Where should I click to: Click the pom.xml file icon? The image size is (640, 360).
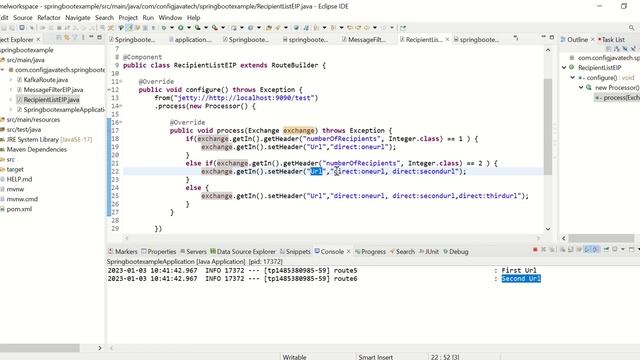[x=3, y=209]
